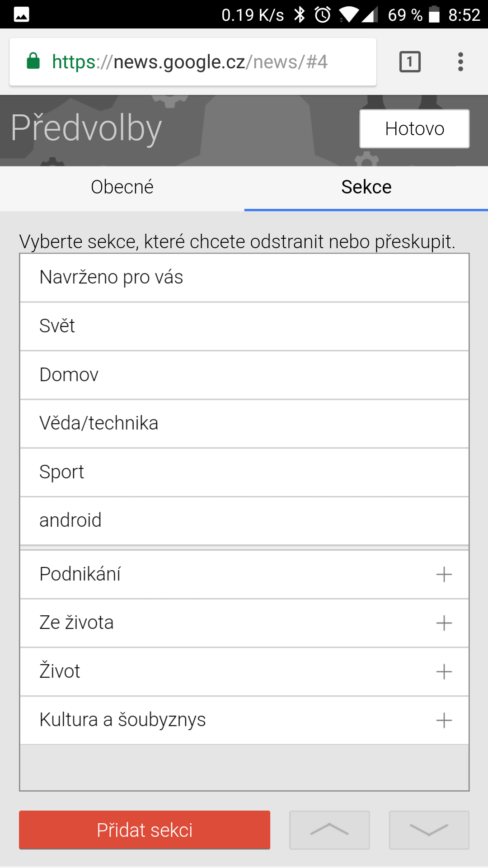Image resolution: width=488 pixels, height=868 pixels.
Task: Move selected section up with arrow
Action: [x=329, y=830]
